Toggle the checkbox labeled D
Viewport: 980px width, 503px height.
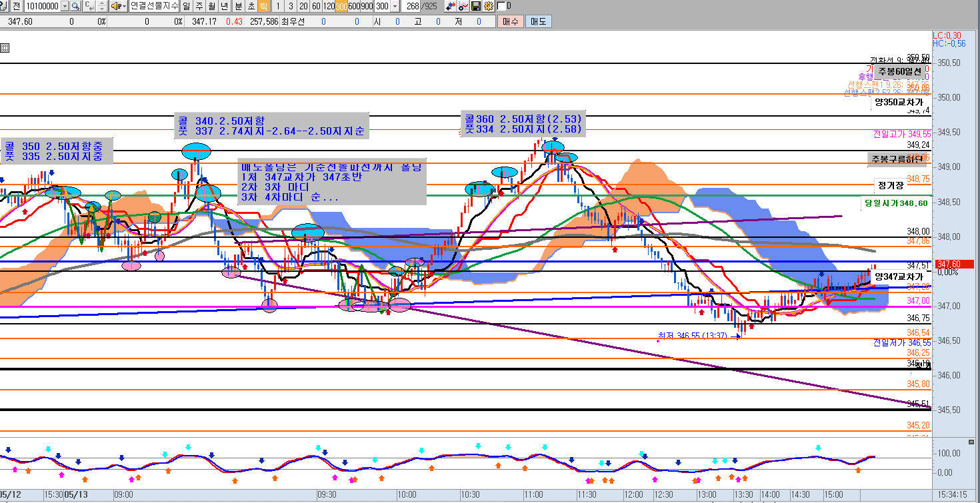click(x=501, y=6)
